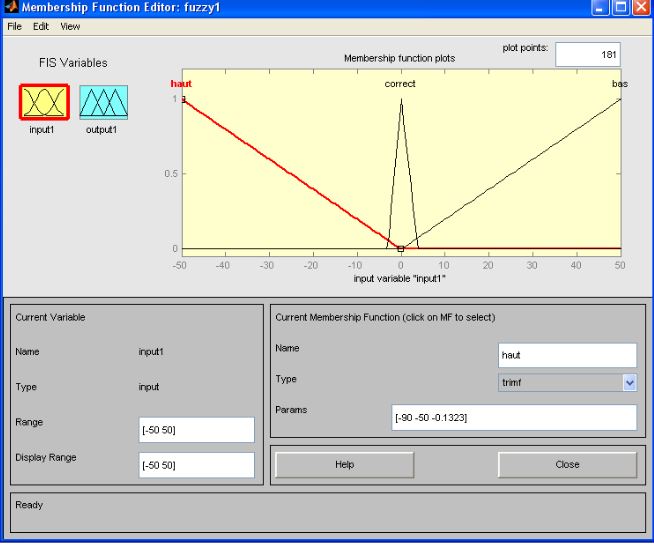This screenshot has width=654, height=546.
Task: Click the Range input field
Action: coord(197,430)
